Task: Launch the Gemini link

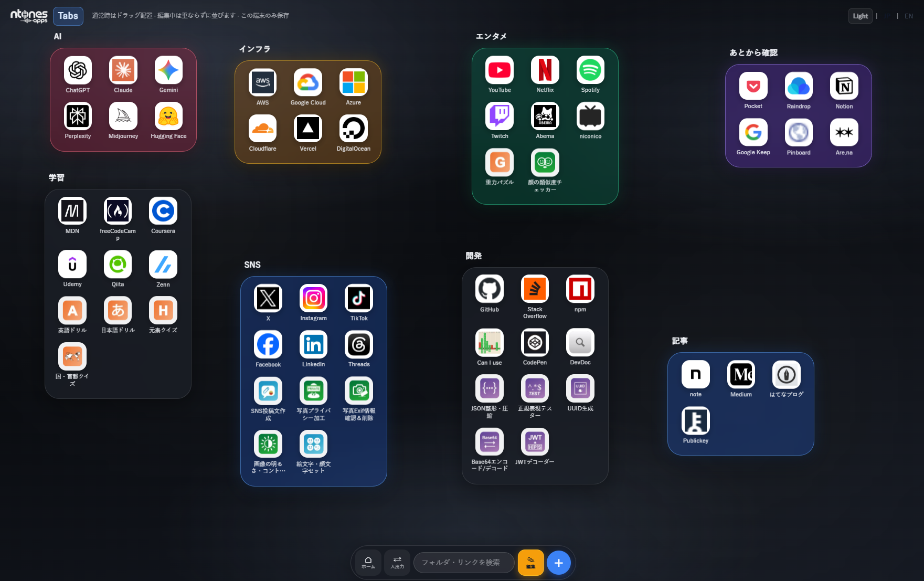Action: (x=168, y=70)
